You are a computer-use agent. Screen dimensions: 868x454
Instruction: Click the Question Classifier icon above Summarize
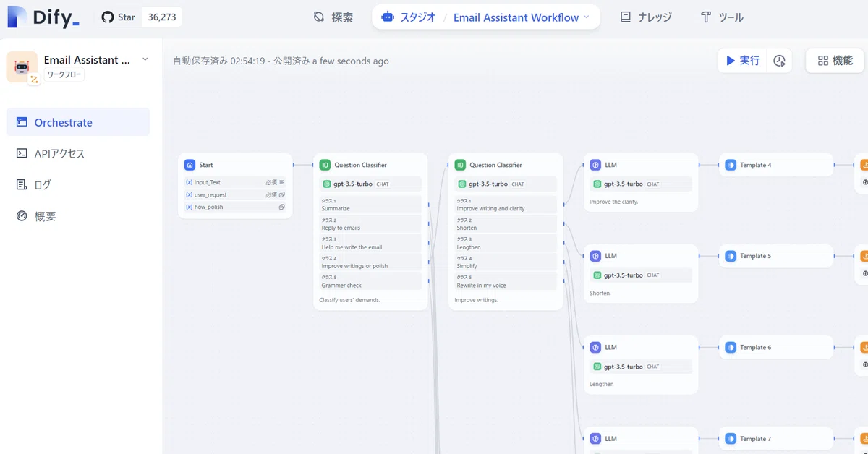point(325,165)
